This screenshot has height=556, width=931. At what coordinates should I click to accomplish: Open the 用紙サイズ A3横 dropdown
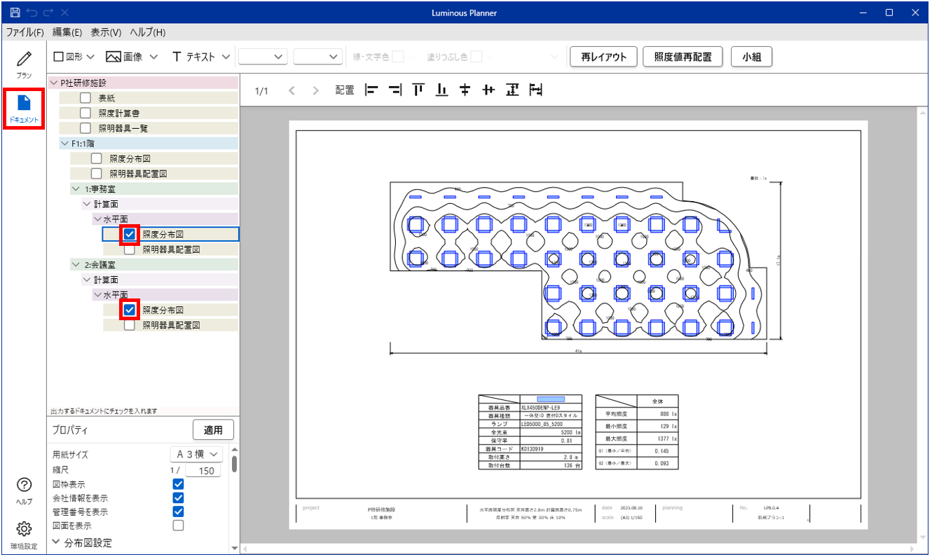[x=196, y=454]
